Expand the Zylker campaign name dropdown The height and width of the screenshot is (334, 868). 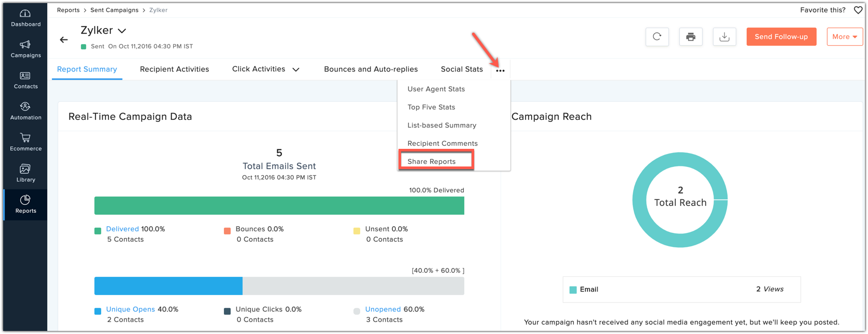[122, 31]
